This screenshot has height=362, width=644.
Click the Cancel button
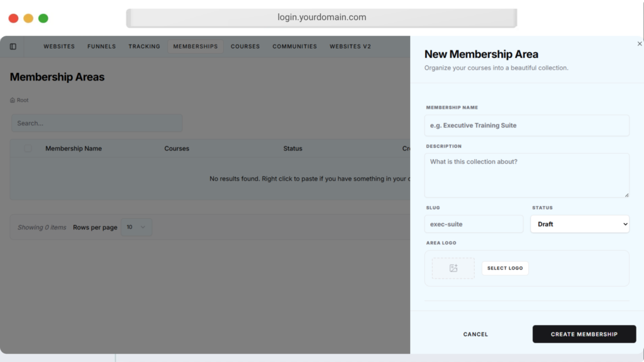point(475,334)
